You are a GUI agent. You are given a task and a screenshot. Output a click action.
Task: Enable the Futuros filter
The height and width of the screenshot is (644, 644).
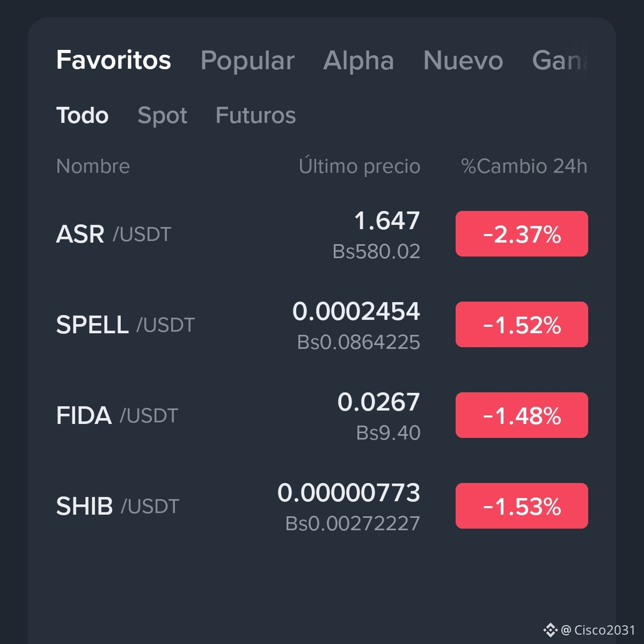(256, 115)
